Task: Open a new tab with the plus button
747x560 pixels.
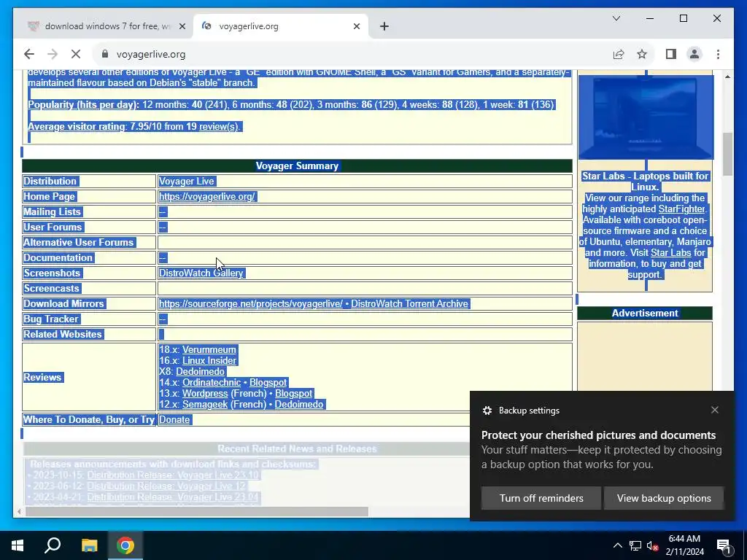Action: point(384,27)
